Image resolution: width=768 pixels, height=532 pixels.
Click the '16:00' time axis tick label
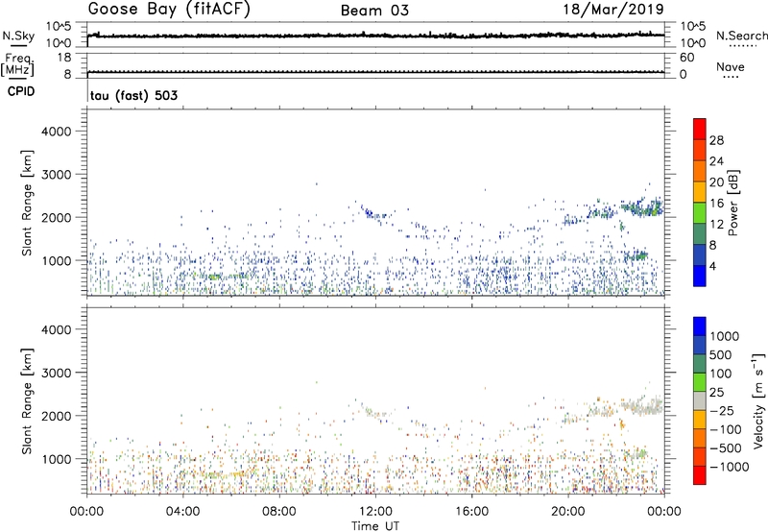point(471,512)
